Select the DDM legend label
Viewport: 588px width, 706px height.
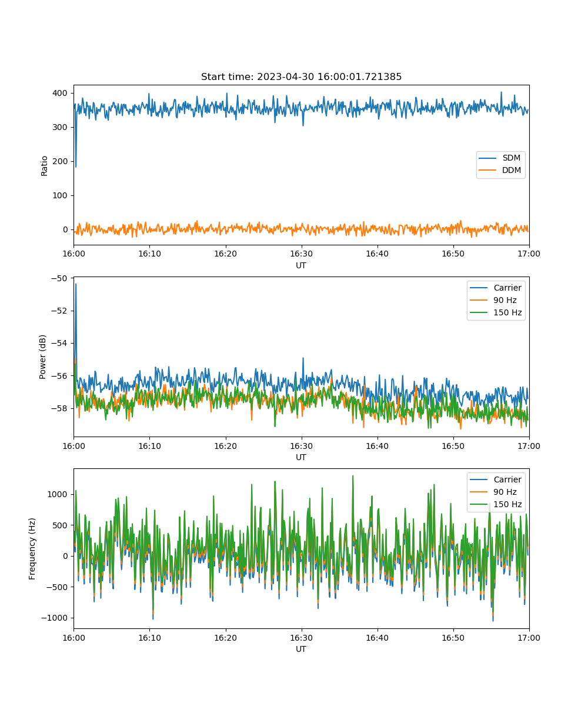coord(512,171)
